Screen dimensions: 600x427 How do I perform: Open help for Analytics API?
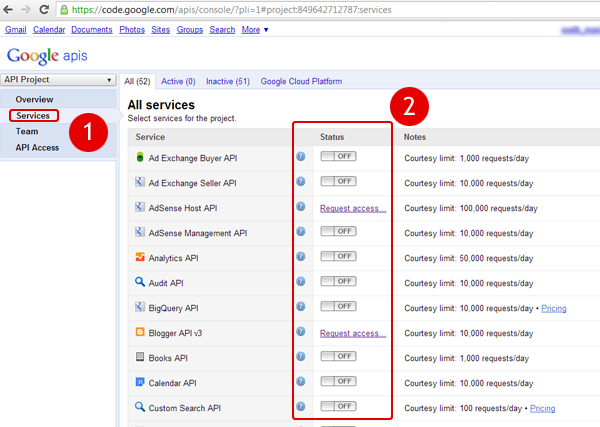(x=301, y=256)
